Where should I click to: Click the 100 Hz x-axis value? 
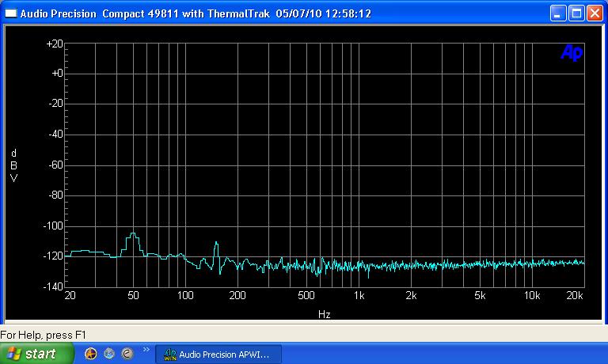click(x=185, y=296)
